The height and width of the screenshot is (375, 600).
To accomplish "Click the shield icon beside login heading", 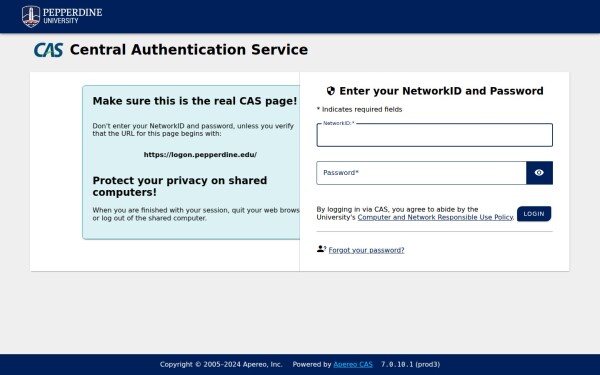I will click(331, 91).
